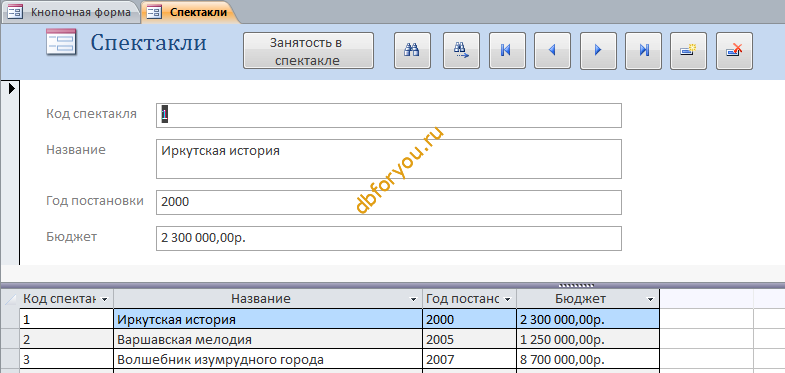Click the datasheet select-all corner box
The height and width of the screenshot is (373, 785).
[x=11, y=299]
